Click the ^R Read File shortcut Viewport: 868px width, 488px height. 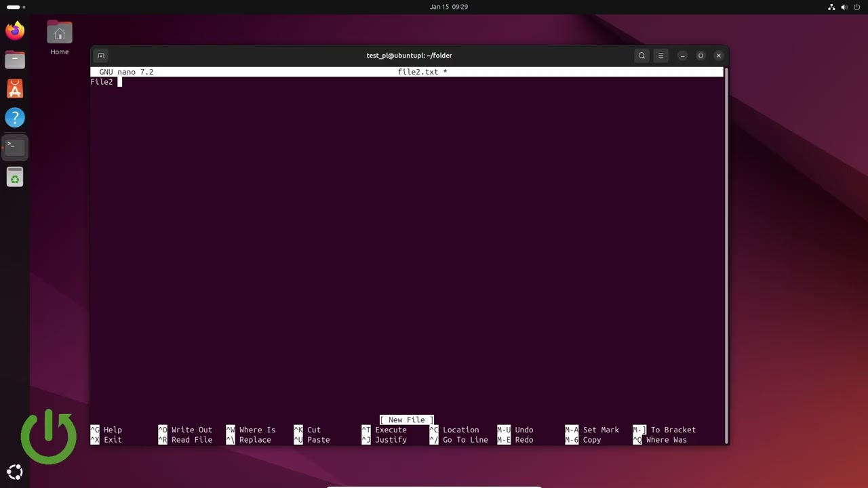pos(185,440)
